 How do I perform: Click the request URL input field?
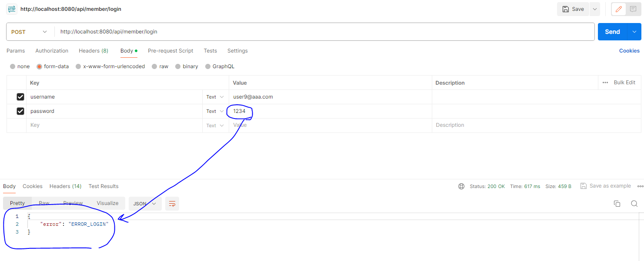click(x=324, y=32)
